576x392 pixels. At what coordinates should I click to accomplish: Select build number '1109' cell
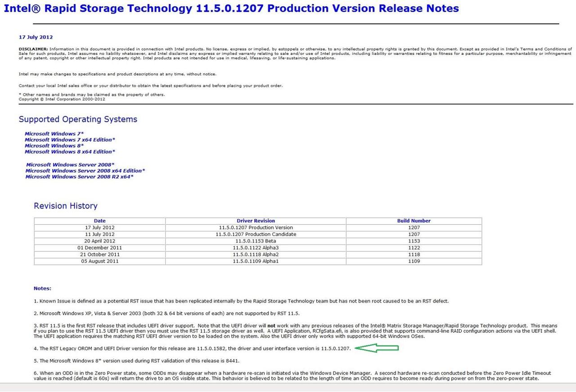pos(414,261)
